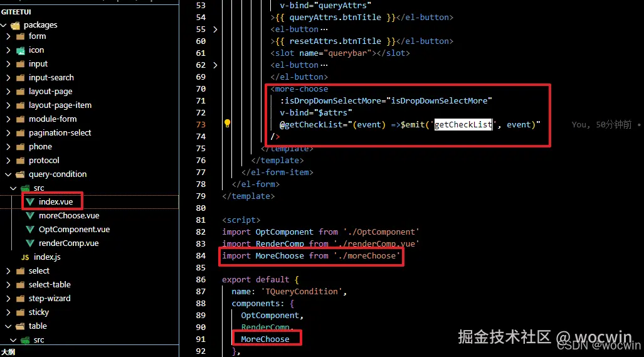Collapse the packages folder chevron
The height and width of the screenshot is (357, 644).
[4, 25]
